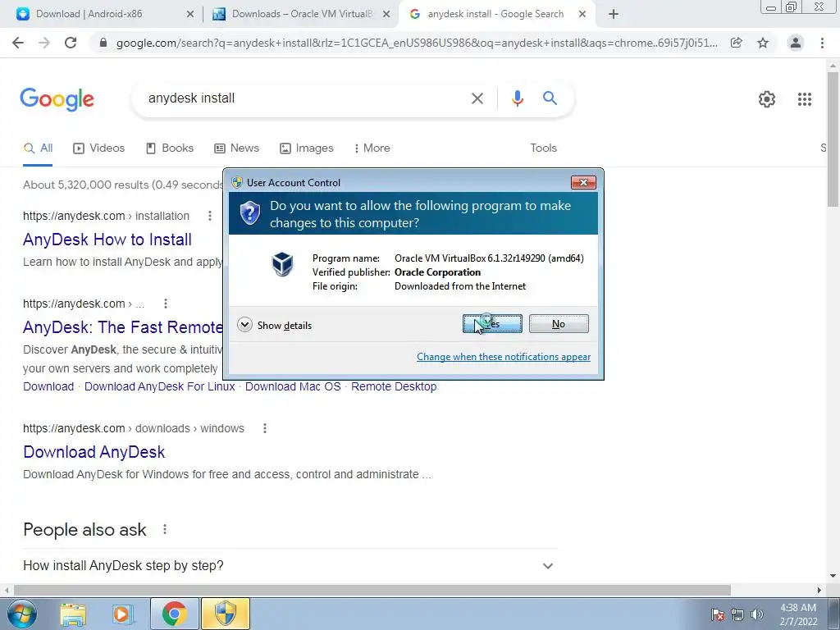Open Change when these notifications appear link
Image resolution: width=840 pixels, height=630 pixels.
click(504, 357)
